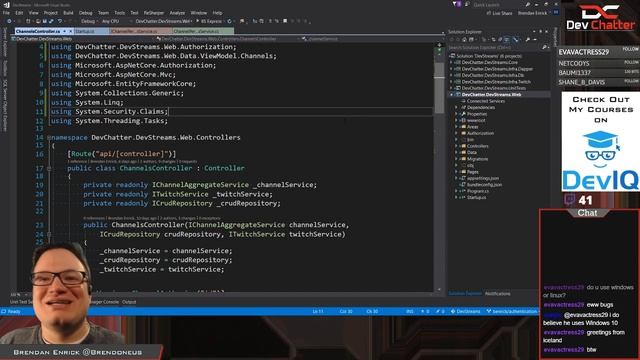Click the Dev Chatter logo

point(600,18)
